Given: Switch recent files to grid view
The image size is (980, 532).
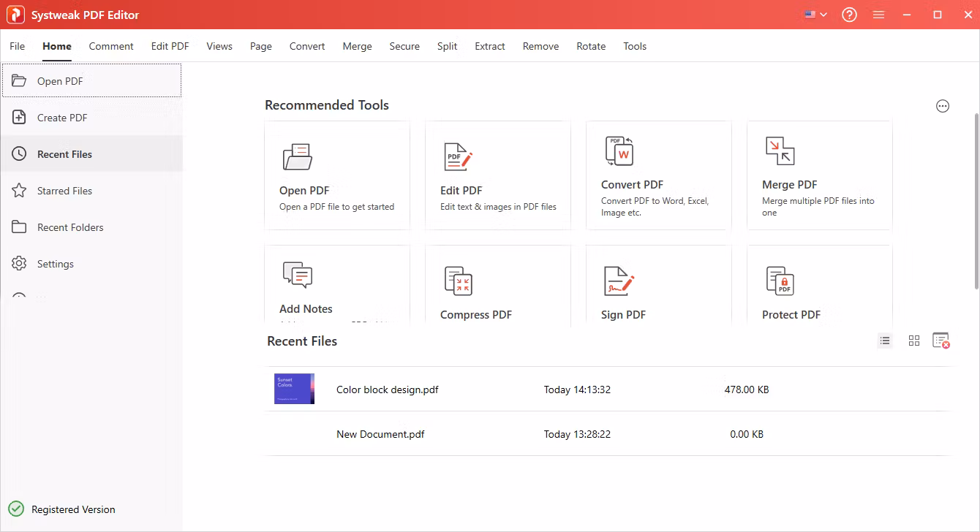Looking at the screenshot, I should click(x=914, y=341).
